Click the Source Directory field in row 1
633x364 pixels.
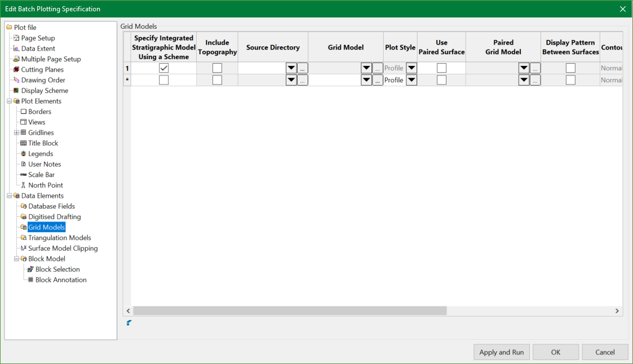262,68
